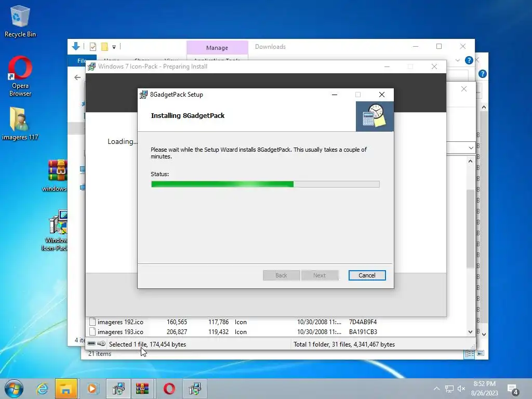Click the 8GadgetPack Setup title bar icon
Screen dimensions: 532x399
pos(143,95)
